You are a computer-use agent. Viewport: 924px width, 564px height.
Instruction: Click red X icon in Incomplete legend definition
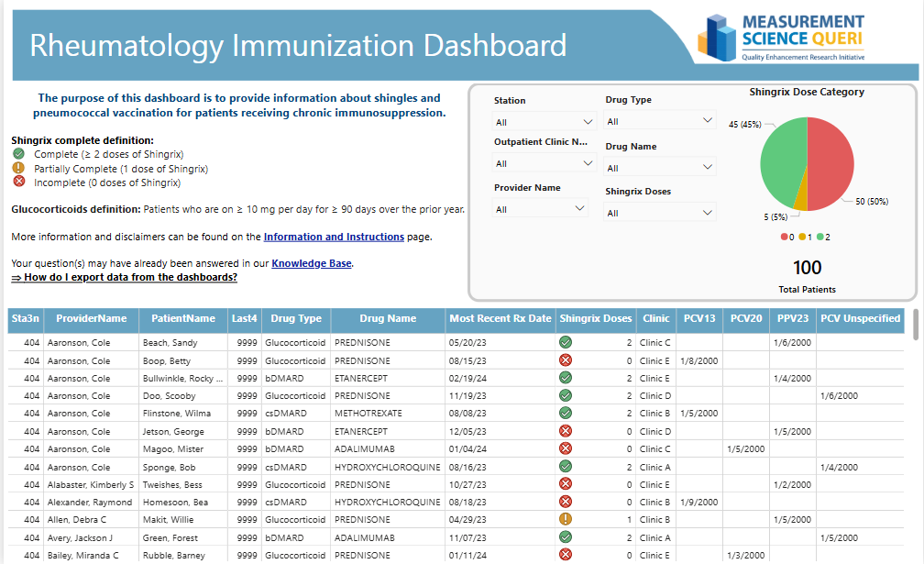(18, 182)
